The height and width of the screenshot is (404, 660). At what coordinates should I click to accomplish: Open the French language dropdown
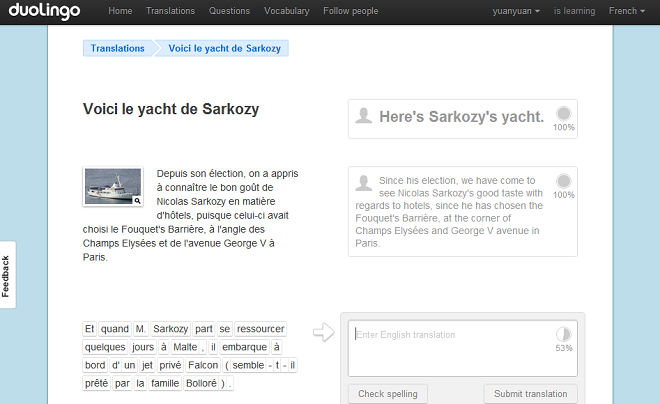[627, 11]
